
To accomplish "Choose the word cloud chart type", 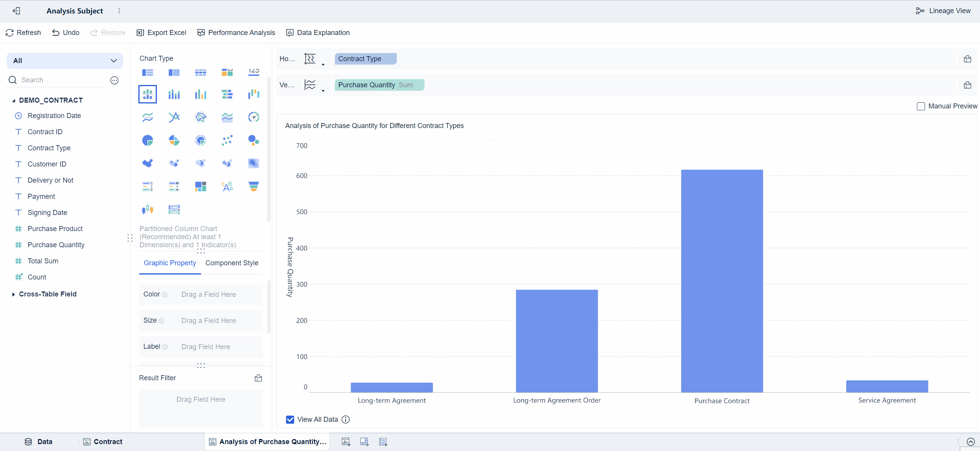I will click(x=227, y=186).
